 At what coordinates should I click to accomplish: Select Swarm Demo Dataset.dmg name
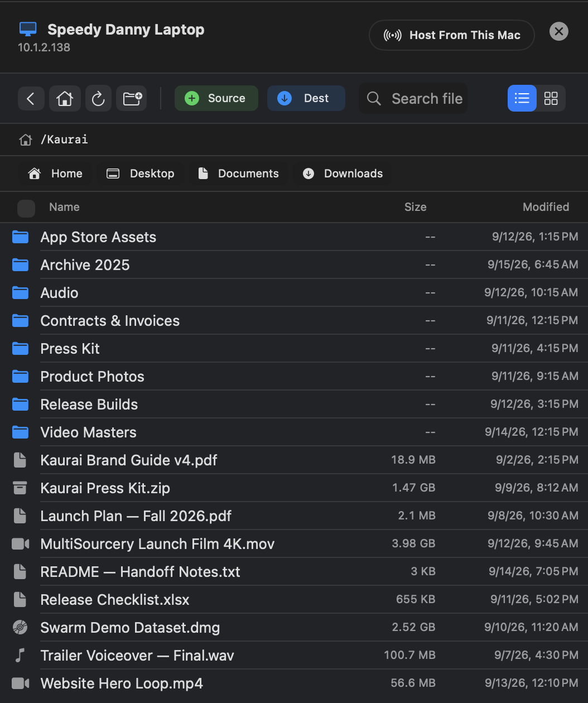[x=130, y=628]
